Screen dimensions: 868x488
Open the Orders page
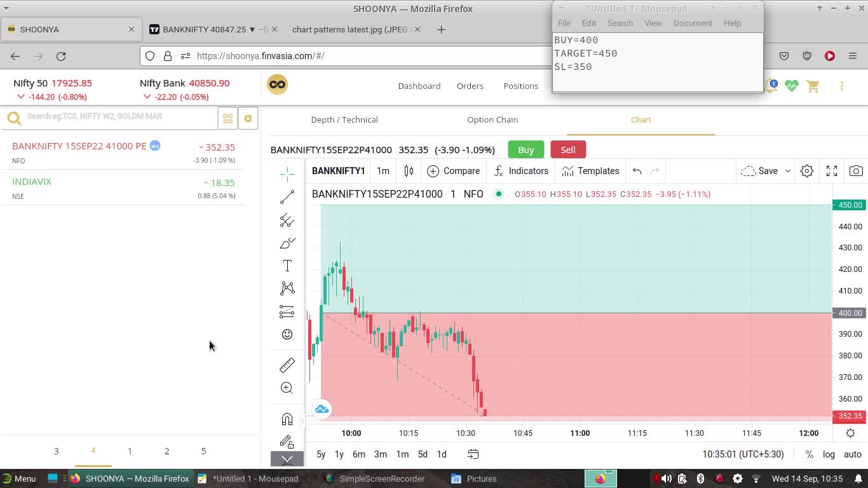click(470, 86)
